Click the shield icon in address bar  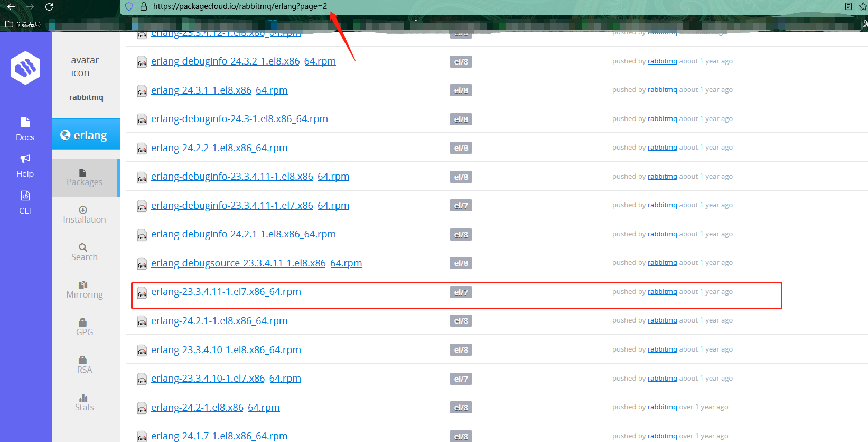click(x=129, y=7)
